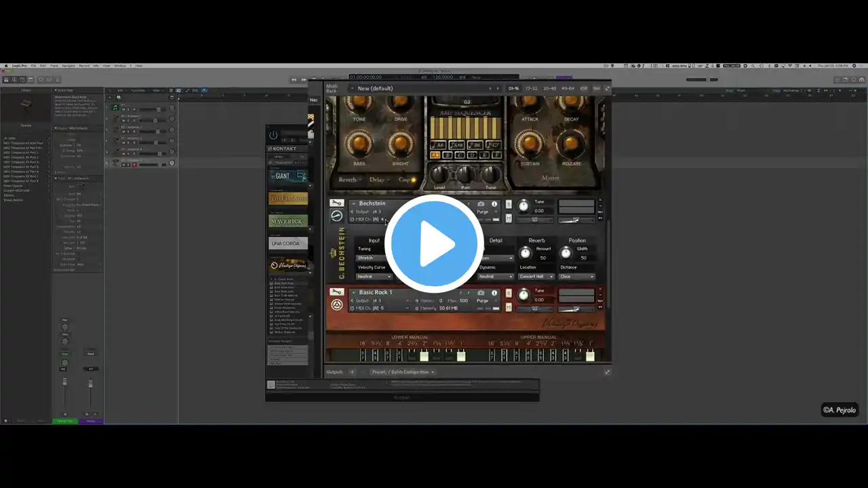Mute the Basic Rock 1 instrument
The width and height of the screenshot is (868, 488).
click(509, 307)
